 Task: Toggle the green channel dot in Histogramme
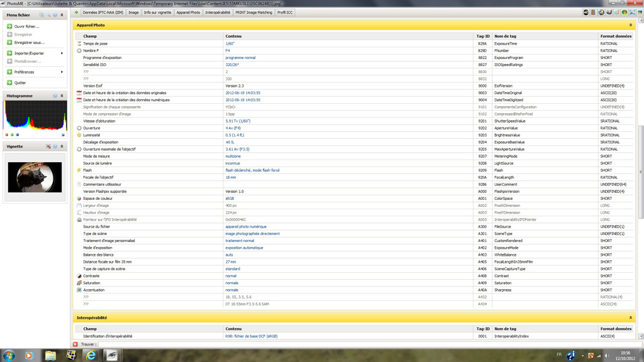point(12,134)
